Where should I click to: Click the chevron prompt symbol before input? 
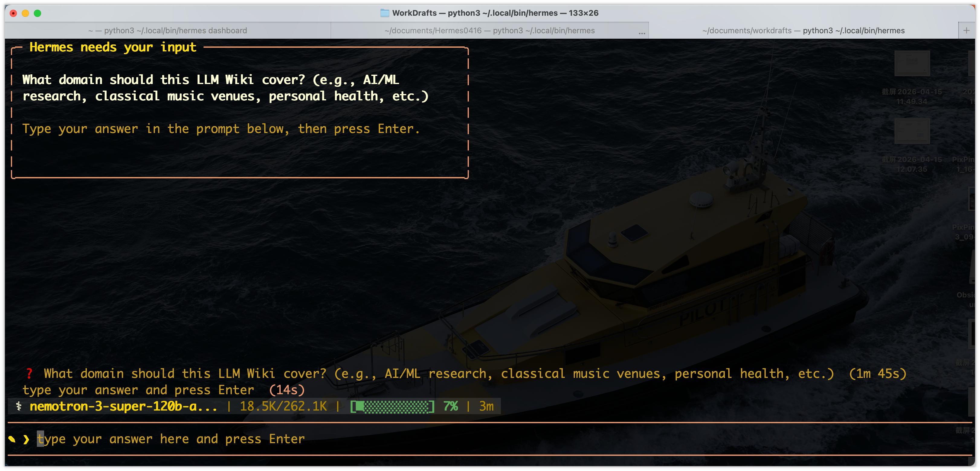coord(26,439)
